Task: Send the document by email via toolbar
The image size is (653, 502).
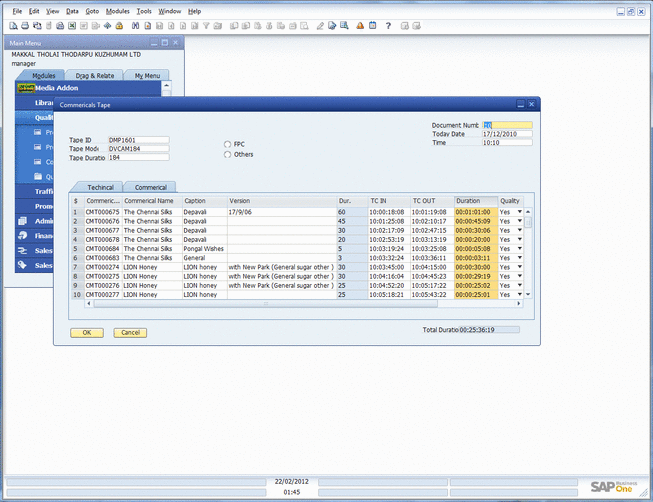Action: (37, 26)
